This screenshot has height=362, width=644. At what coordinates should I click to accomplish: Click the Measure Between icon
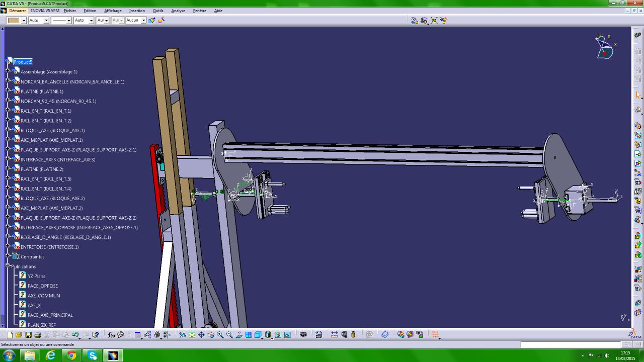pos(335,335)
